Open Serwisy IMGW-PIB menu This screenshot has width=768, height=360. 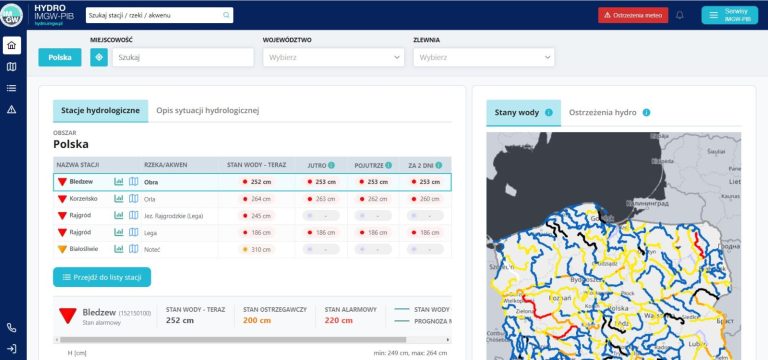pyautogui.click(x=729, y=15)
